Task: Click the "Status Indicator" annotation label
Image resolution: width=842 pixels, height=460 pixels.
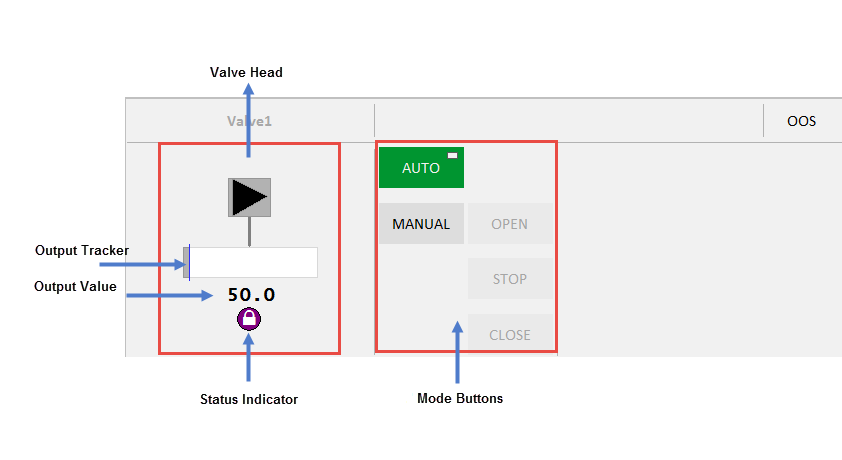Action: 249,399
